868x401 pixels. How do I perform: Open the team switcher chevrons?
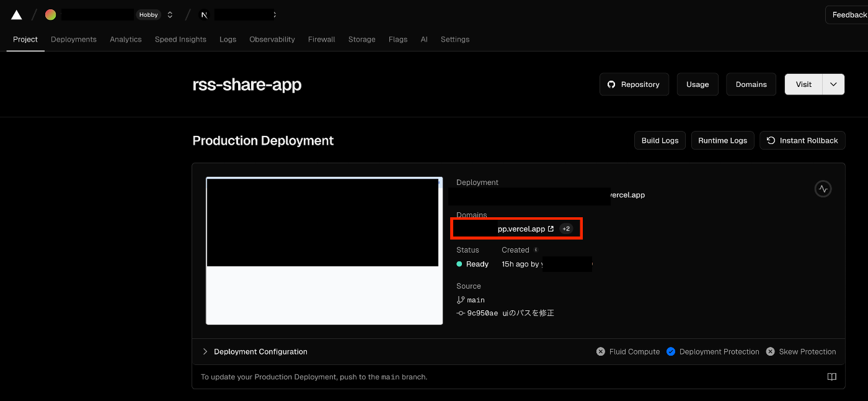coord(170,15)
